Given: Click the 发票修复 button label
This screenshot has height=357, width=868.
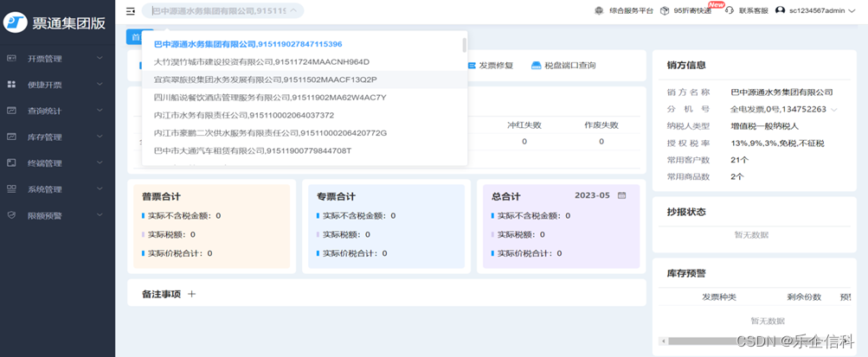Looking at the screenshot, I should point(496,65).
